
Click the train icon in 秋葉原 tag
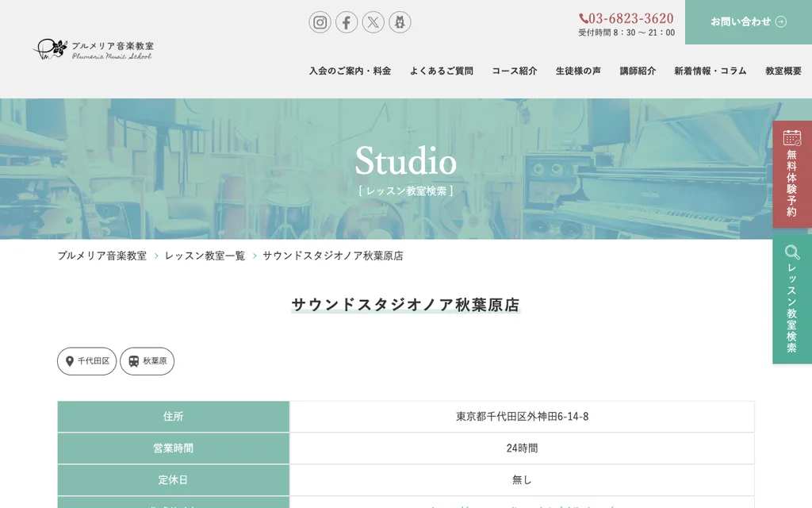(133, 361)
